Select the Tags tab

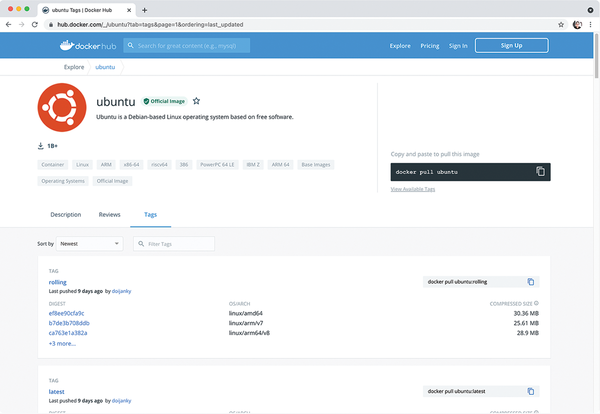[150, 215]
